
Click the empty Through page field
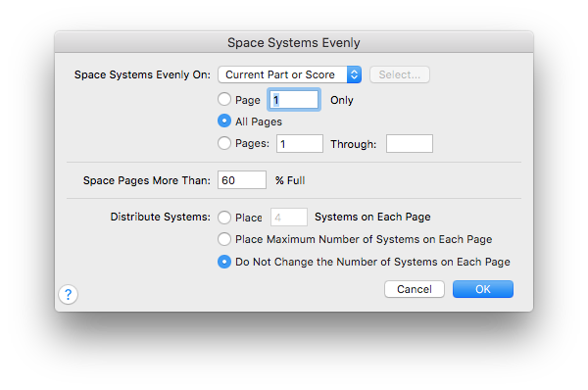click(x=410, y=144)
